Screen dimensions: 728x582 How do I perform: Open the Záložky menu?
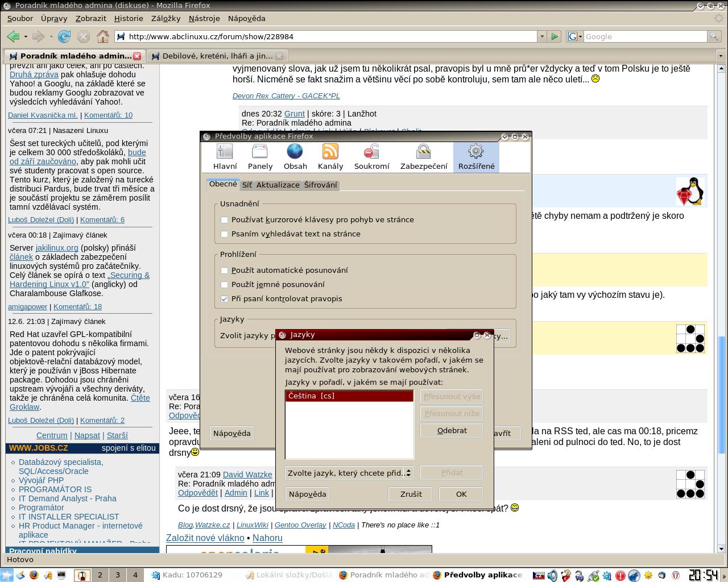[x=166, y=18]
